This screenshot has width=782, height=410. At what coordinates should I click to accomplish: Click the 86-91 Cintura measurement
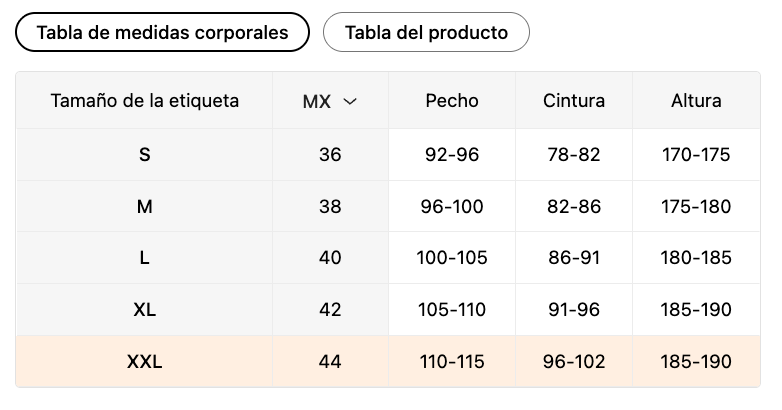(574, 258)
